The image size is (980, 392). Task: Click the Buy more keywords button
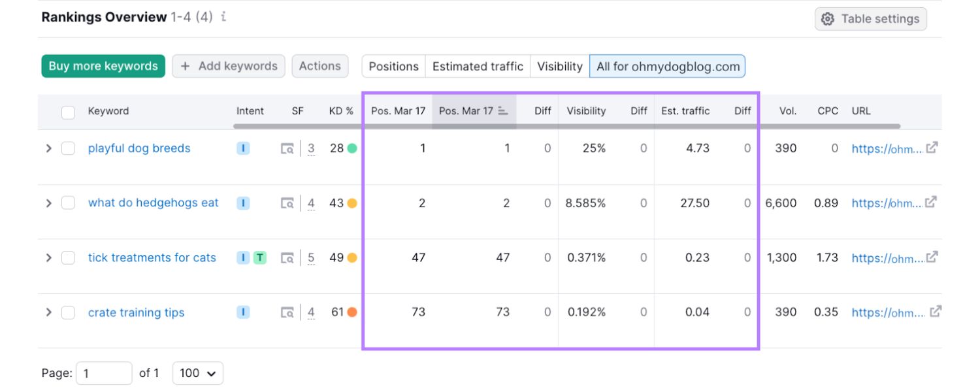[103, 66]
